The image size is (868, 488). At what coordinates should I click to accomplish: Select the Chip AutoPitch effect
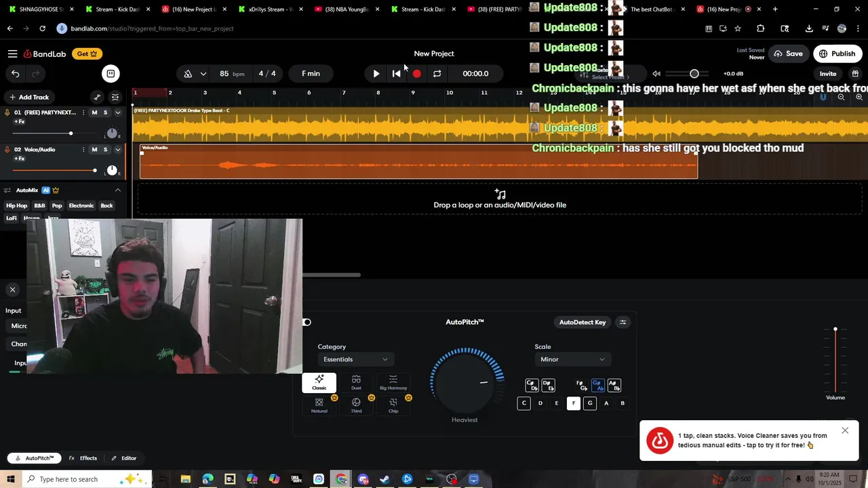[393, 405]
